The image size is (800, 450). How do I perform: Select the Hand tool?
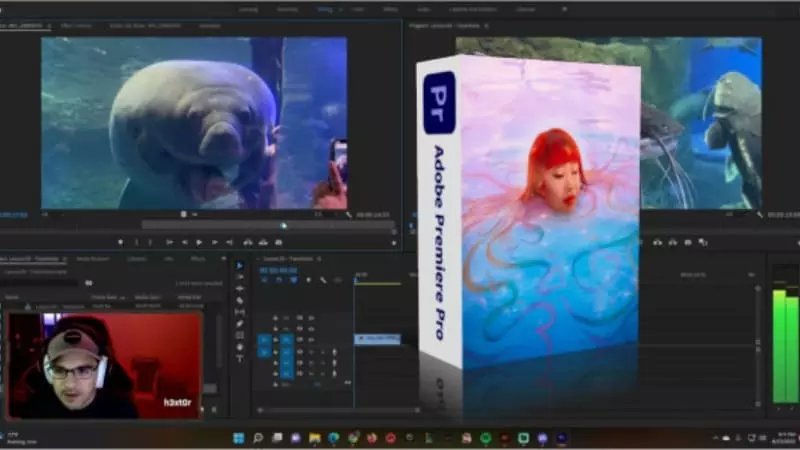(x=240, y=347)
